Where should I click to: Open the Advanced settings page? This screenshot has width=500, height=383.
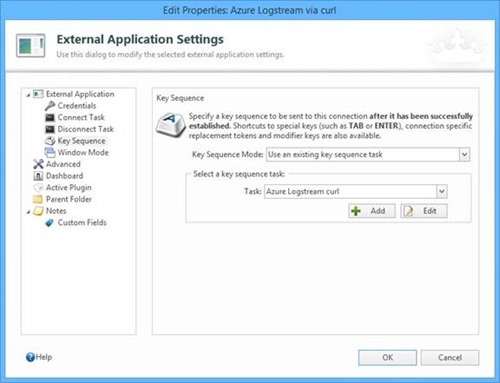[x=63, y=164]
